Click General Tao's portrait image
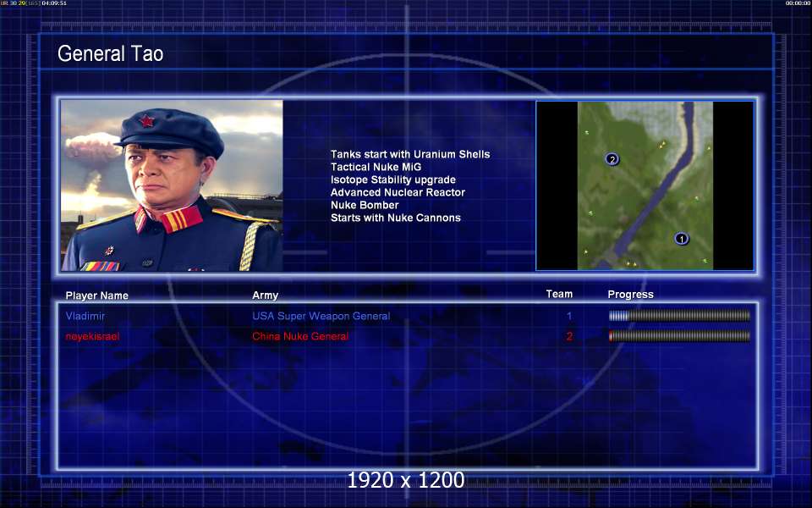812x508 pixels. click(x=172, y=185)
